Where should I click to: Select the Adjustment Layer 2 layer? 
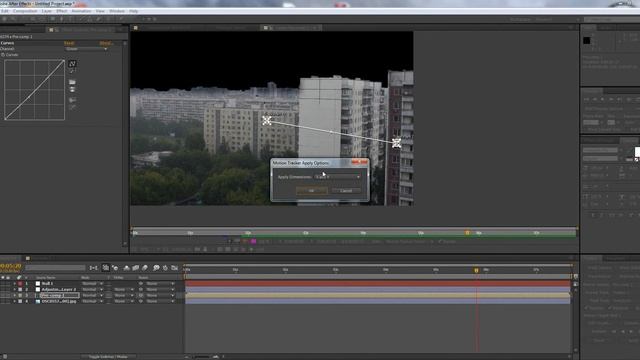(x=58, y=289)
